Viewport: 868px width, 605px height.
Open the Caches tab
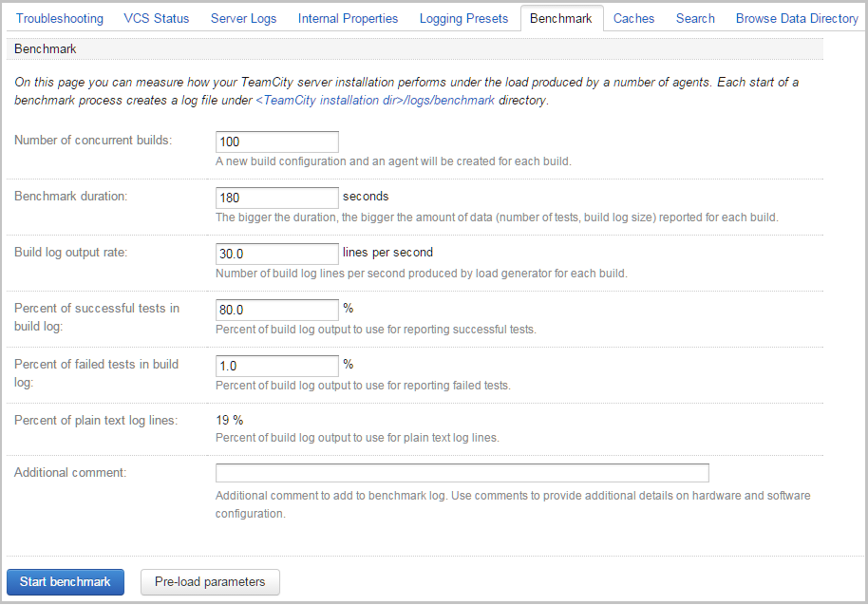633,19
